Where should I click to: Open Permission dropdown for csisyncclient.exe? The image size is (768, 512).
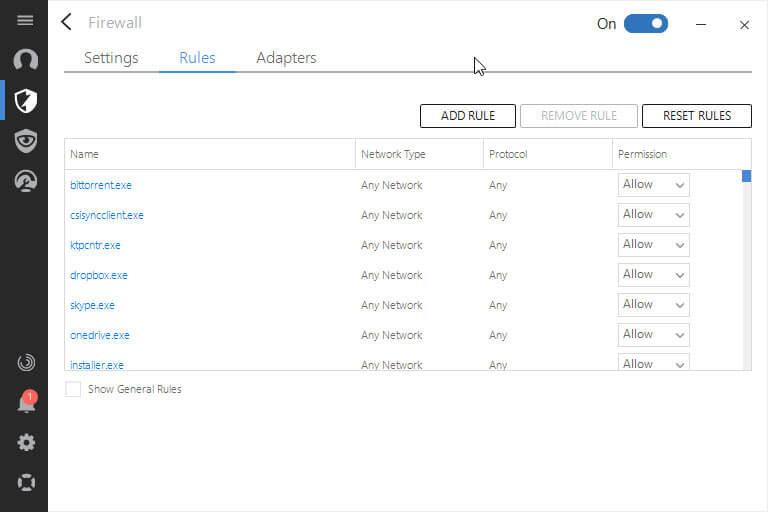point(653,215)
